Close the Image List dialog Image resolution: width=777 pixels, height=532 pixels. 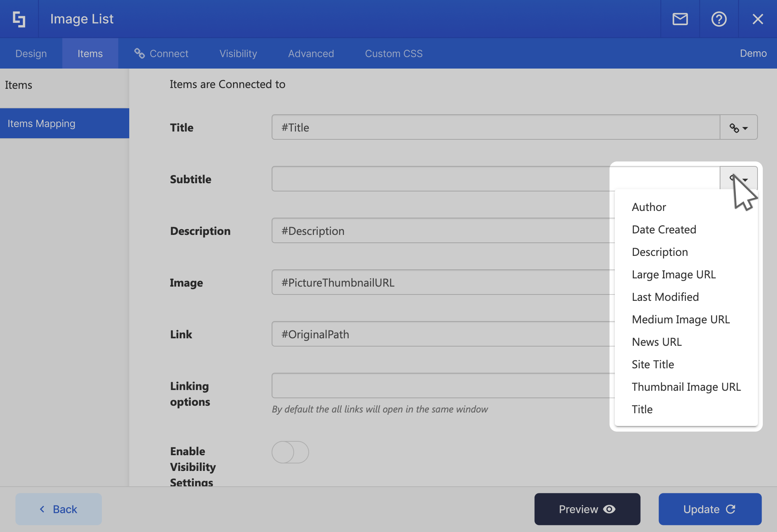(x=758, y=19)
